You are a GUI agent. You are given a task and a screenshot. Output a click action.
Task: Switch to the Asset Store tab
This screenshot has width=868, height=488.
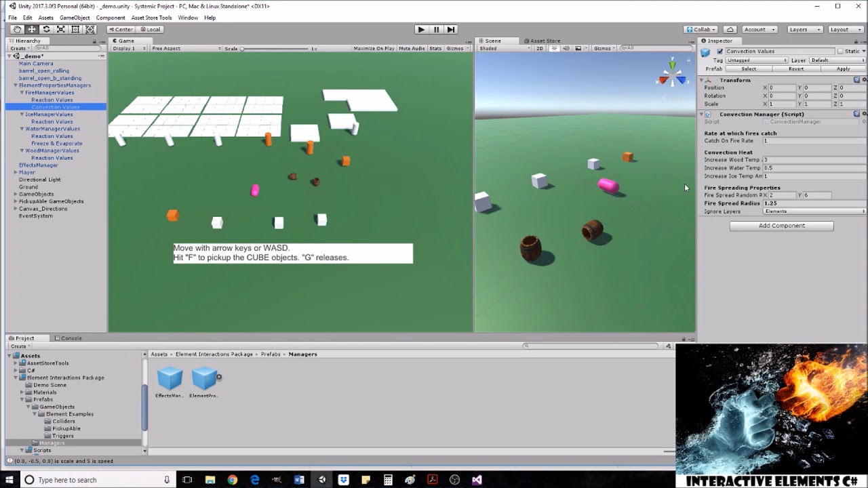coord(541,41)
